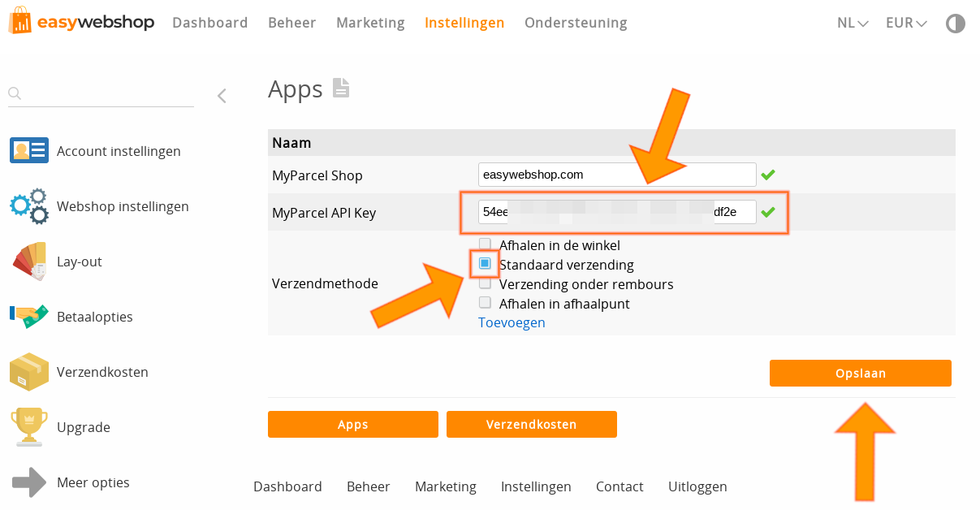
Task: Open the NL language dropdown
Action: tap(851, 23)
